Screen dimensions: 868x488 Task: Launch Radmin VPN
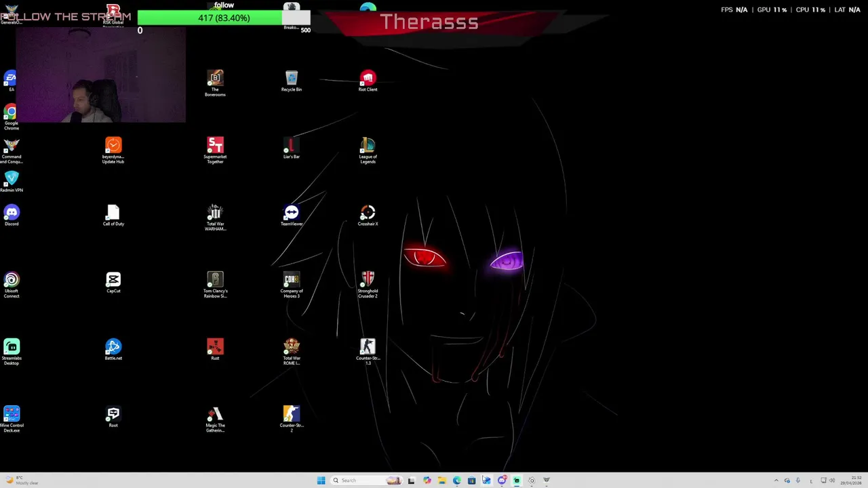click(x=11, y=182)
